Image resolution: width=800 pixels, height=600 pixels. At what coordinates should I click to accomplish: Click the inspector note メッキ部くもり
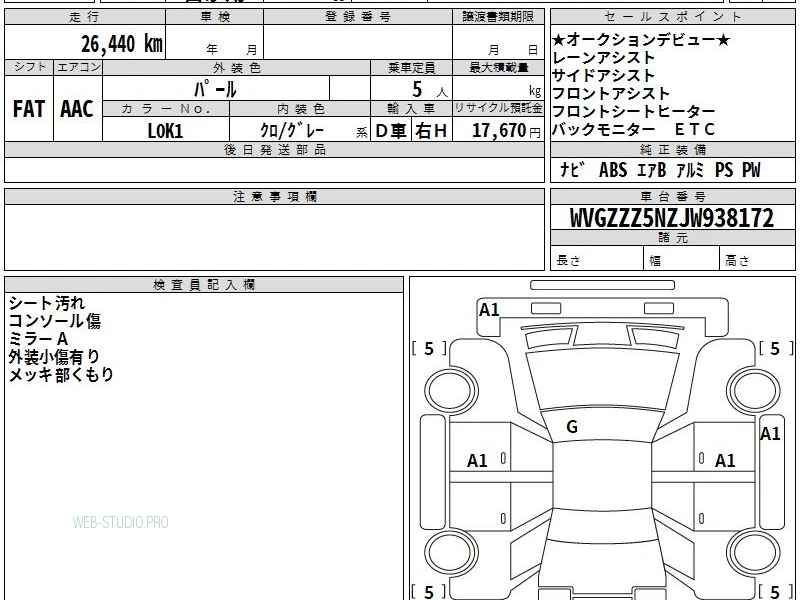61,374
